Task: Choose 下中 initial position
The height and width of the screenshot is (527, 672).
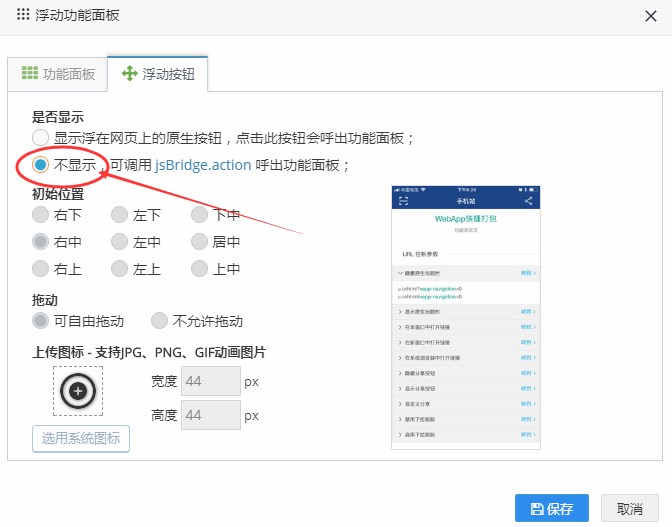Action: [199, 215]
